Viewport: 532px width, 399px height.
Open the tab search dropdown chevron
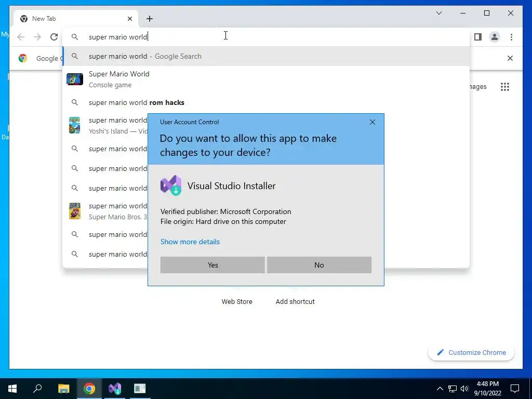click(x=438, y=13)
